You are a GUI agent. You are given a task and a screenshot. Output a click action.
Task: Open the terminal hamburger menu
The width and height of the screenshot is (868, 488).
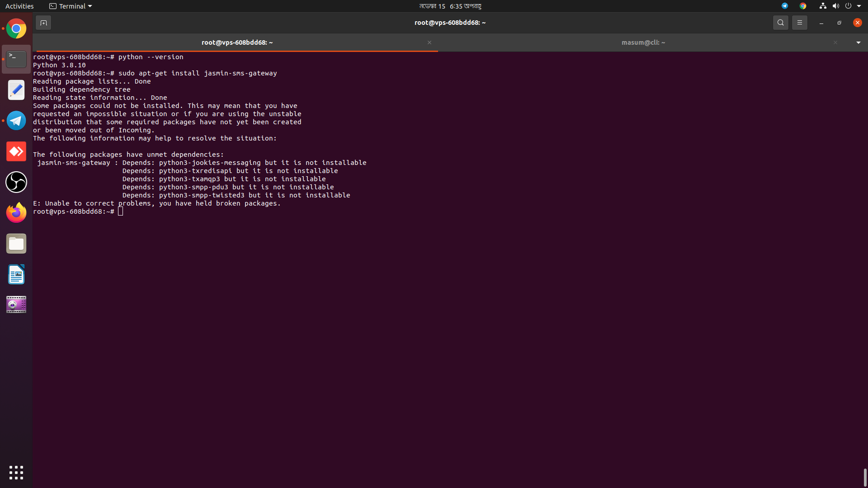[800, 23]
